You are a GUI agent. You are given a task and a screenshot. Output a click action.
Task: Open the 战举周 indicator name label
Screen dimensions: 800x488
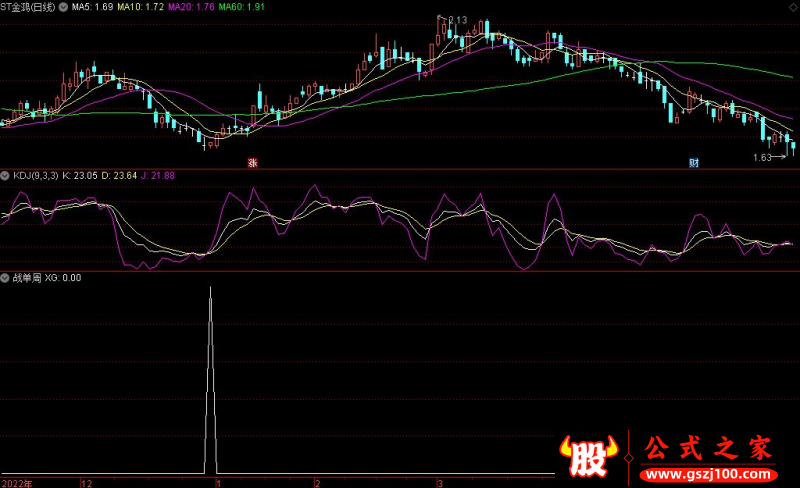pos(26,277)
